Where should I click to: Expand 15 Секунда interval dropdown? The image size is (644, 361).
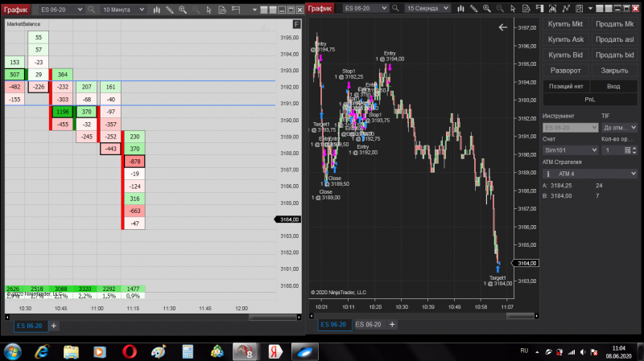(446, 8)
